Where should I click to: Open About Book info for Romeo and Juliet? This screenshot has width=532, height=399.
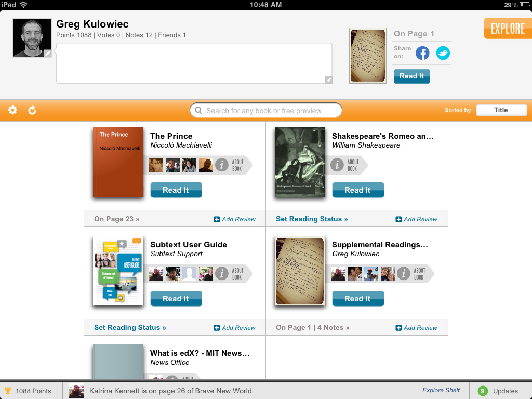[x=344, y=165]
